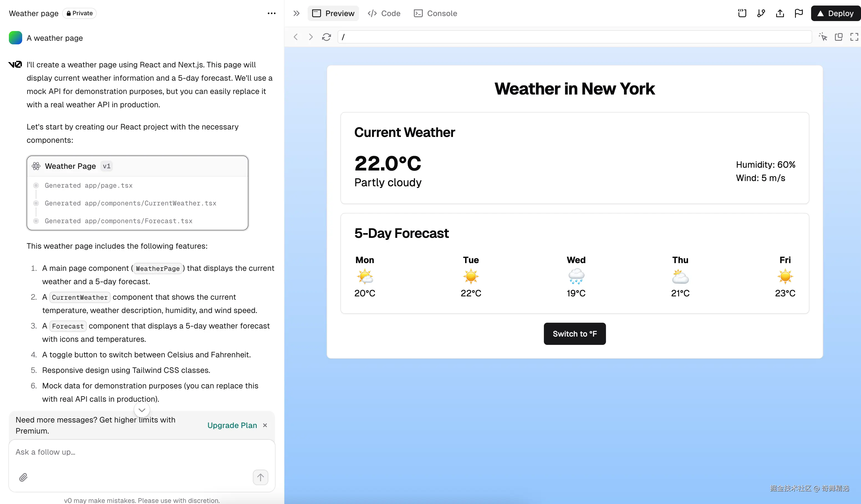The width and height of the screenshot is (861, 504).
Task: Click the flag report icon
Action: pyautogui.click(x=799, y=13)
